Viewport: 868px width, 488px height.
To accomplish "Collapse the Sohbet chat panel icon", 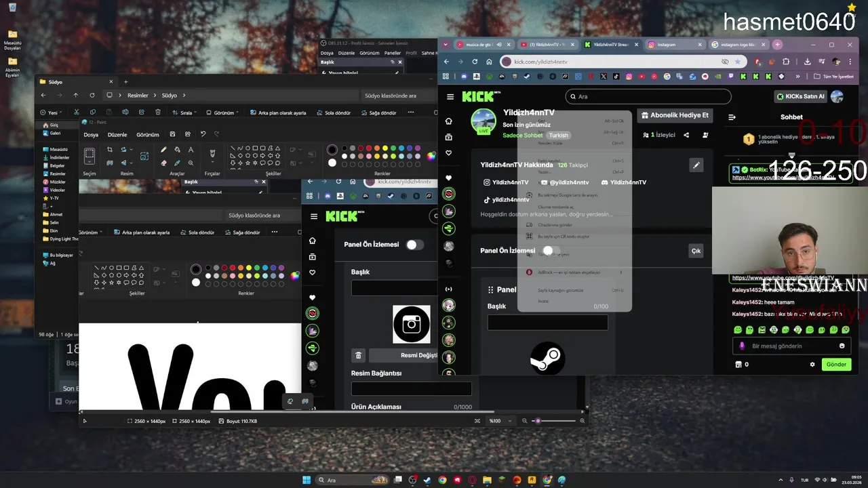I will pos(732,117).
